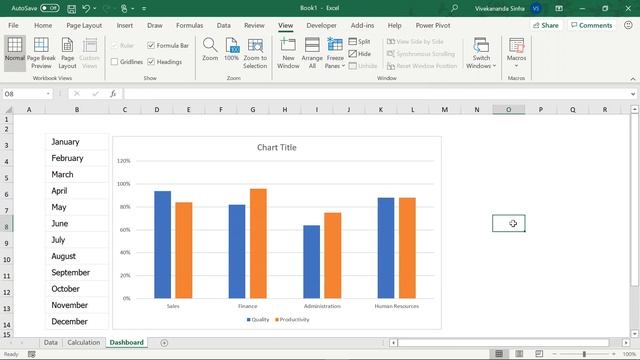Select Page Layout view in status bar
Viewport: 640px width, 360px height.
click(x=519, y=353)
